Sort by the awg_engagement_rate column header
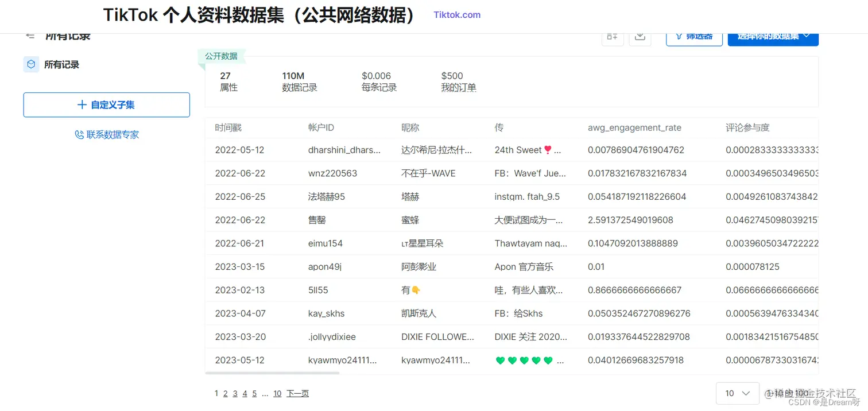 coord(634,127)
